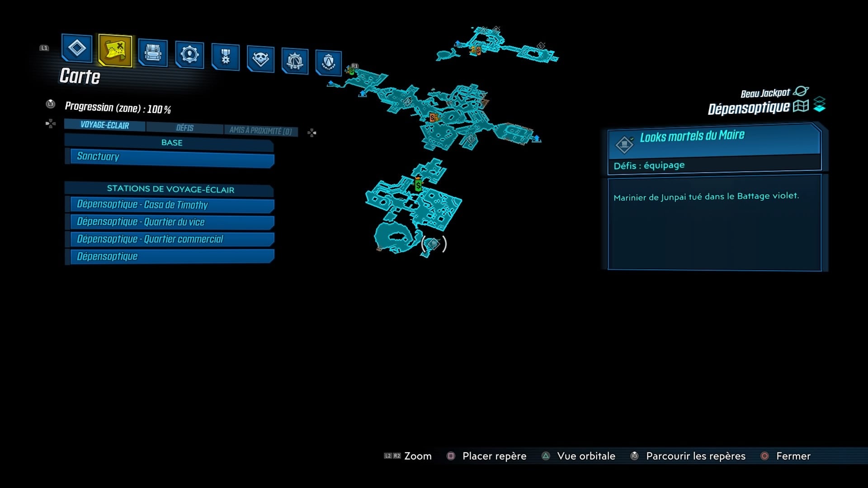Switch to the Voyage-Éclair tab

point(105,125)
